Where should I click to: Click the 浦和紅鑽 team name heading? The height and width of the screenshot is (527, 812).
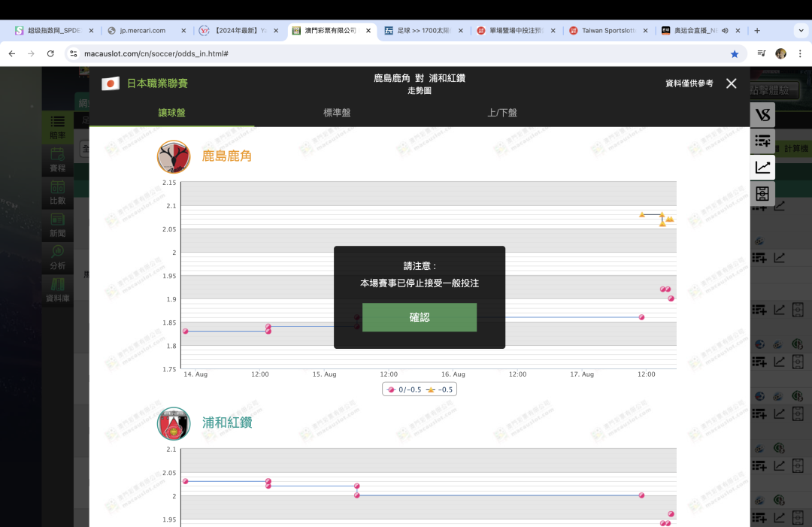[x=227, y=423]
